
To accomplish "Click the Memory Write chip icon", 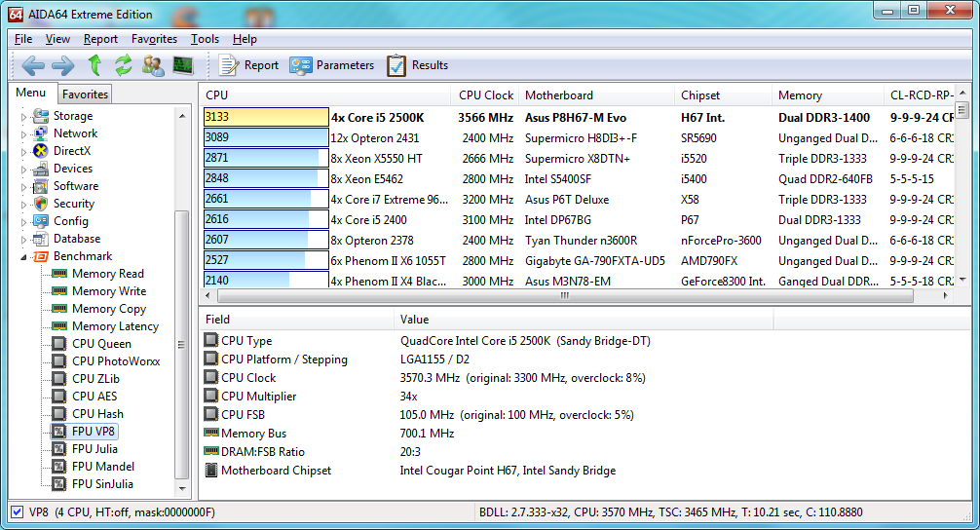I will tap(59, 290).
